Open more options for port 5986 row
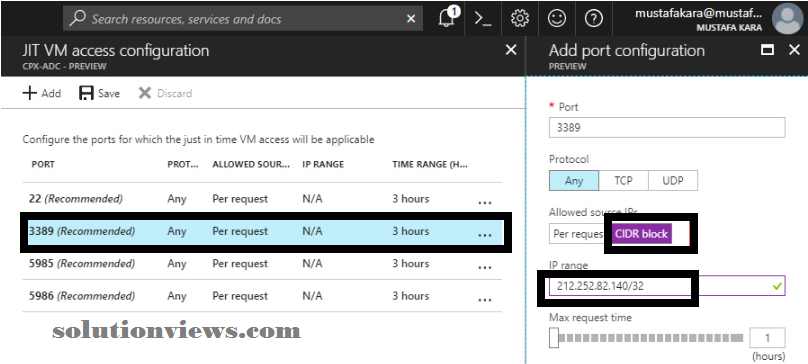 click(x=484, y=300)
